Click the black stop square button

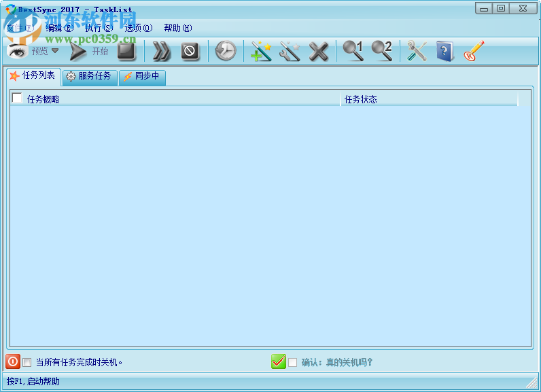(126, 51)
